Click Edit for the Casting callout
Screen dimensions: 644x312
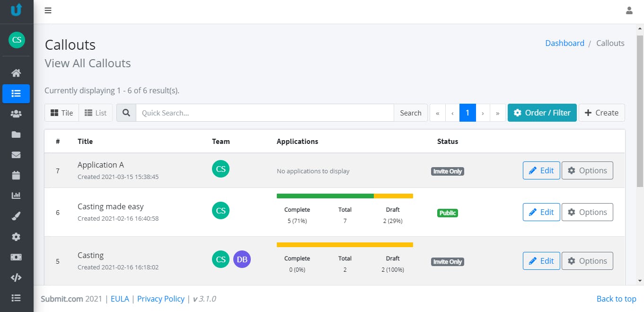click(x=541, y=261)
